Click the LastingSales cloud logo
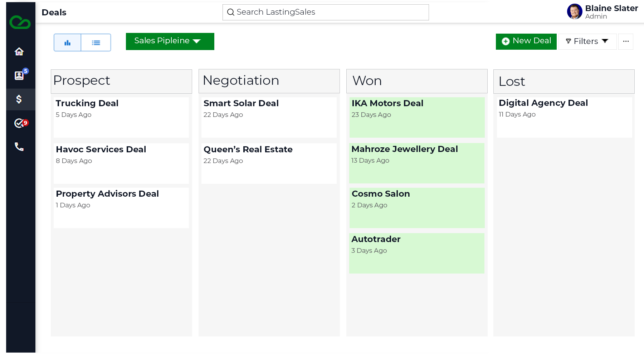The image size is (644, 354). [20, 22]
